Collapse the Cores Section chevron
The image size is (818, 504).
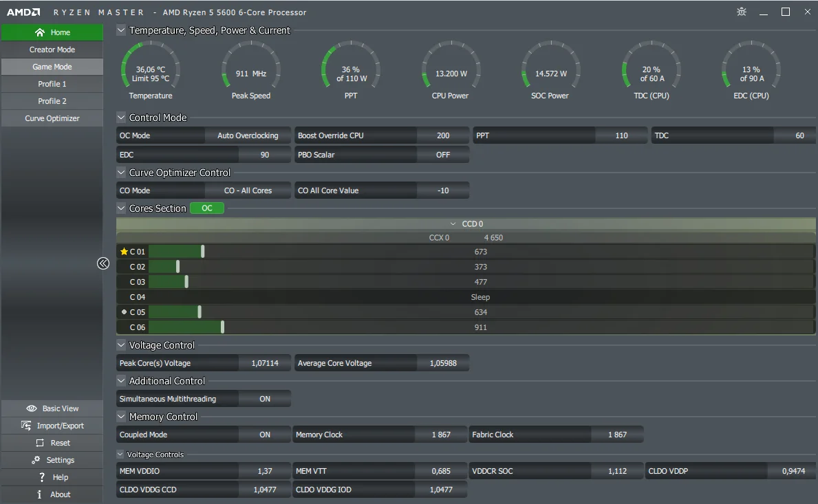click(x=121, y=208)
